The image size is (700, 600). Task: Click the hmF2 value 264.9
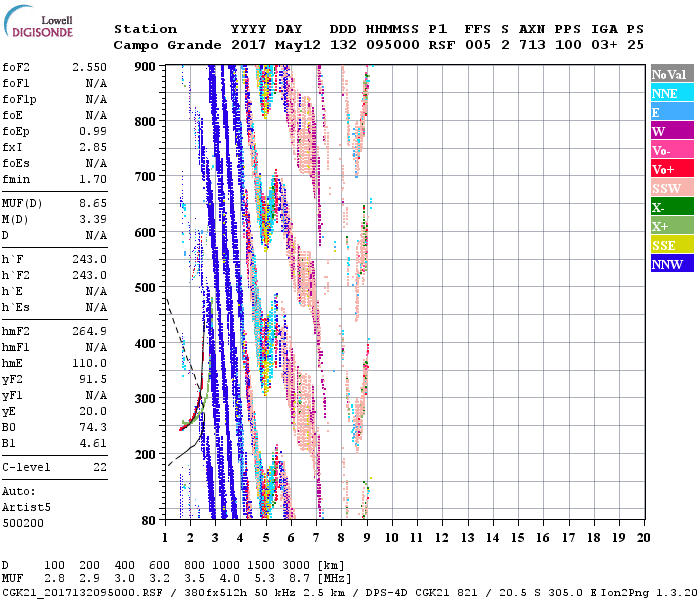click(x=89, y=331)
